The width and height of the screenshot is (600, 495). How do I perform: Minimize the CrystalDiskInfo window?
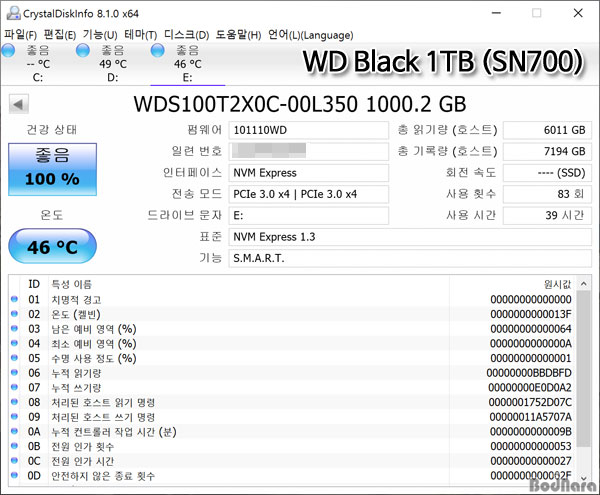(x=496, y=13)
